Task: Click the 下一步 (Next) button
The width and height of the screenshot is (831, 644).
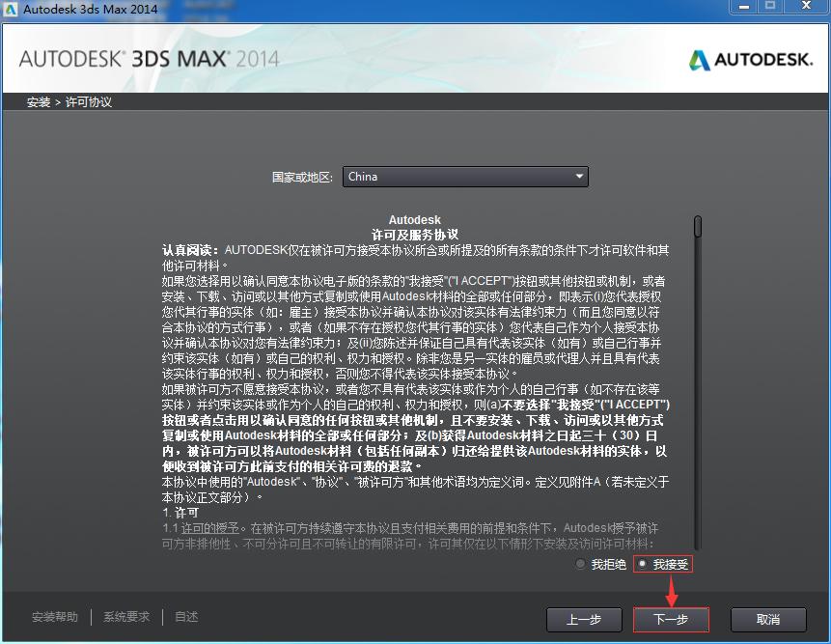Action: point(671,619)
